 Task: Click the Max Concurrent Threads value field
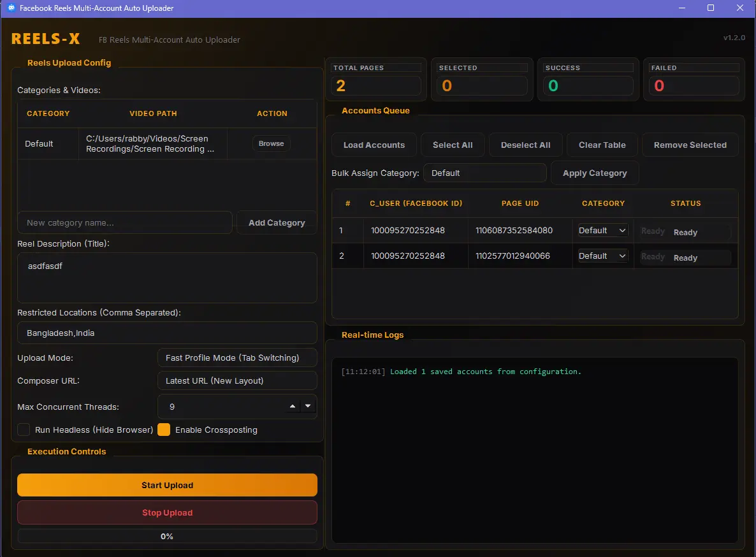[x=222, y=407]
